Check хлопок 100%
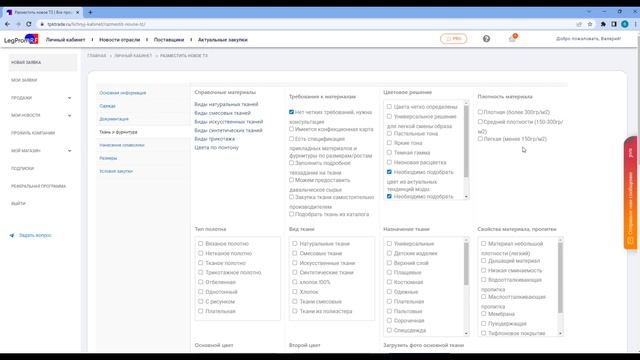Image resolution: width=640 pixels, height=360 pixels. point(295,282)
